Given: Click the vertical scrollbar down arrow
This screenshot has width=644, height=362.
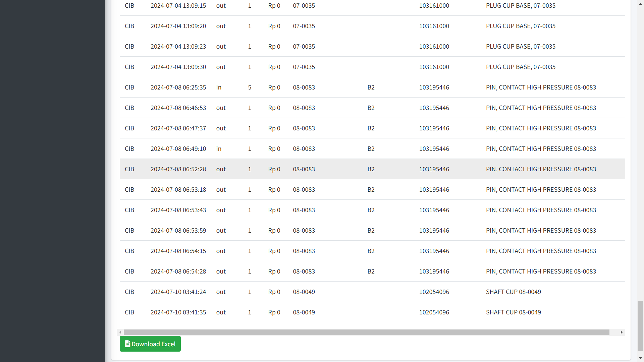Looking at the screenshot, I should [641, 358].
